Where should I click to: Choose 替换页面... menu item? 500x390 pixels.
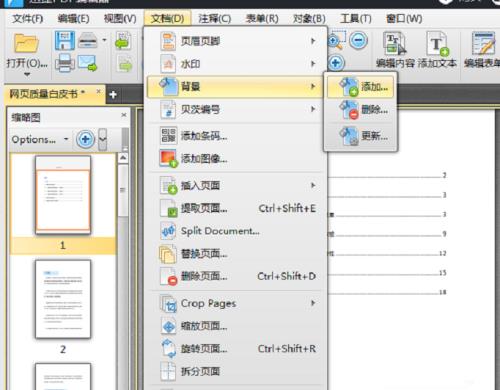(236, 254)
